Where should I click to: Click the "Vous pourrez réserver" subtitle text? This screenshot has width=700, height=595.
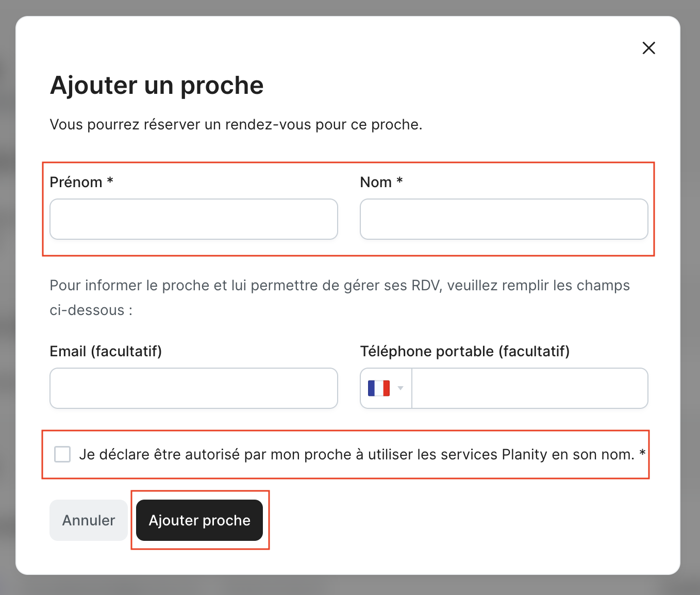tap(236, 124)
